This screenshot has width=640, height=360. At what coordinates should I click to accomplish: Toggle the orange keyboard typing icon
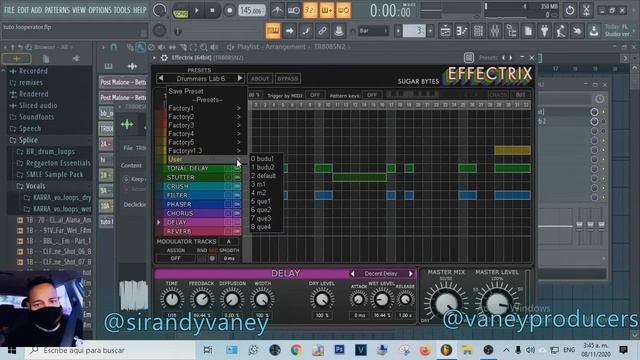[273, 31]
